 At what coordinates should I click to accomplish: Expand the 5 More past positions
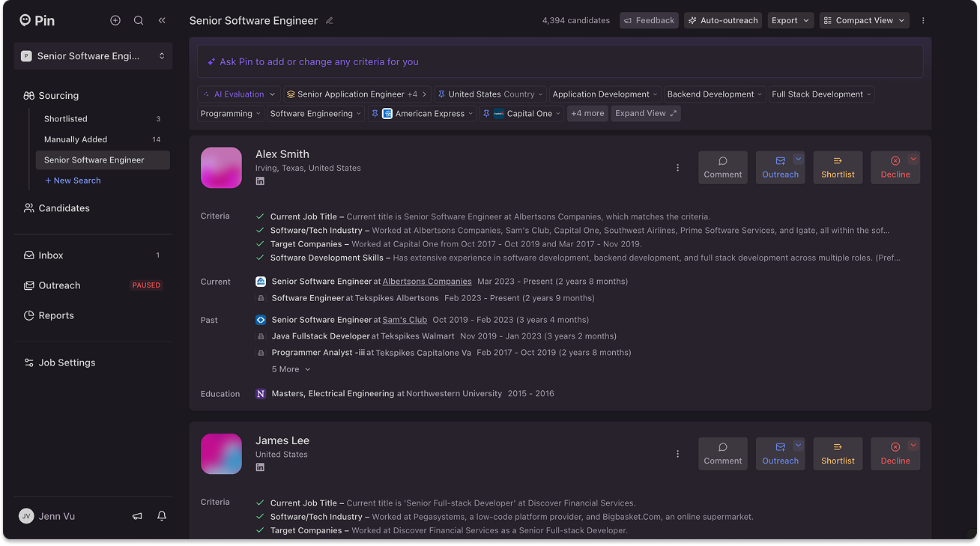pyautogui.click(x=291, y=369)
